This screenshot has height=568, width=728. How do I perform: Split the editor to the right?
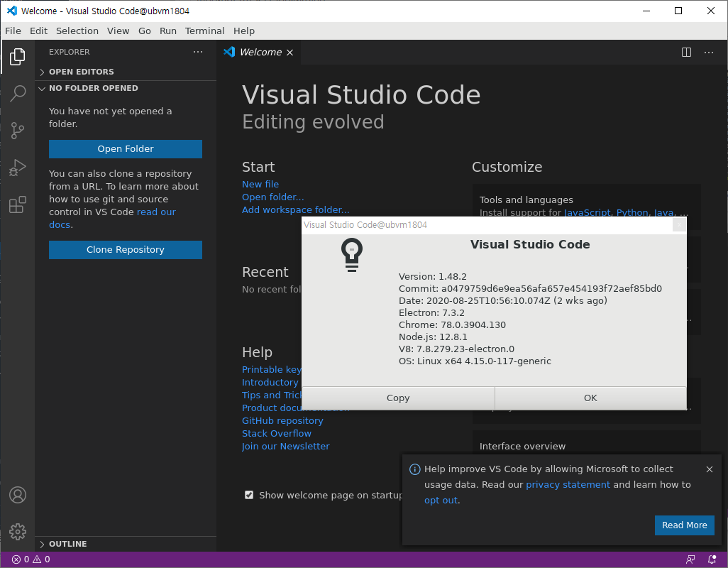pos(686,53)
